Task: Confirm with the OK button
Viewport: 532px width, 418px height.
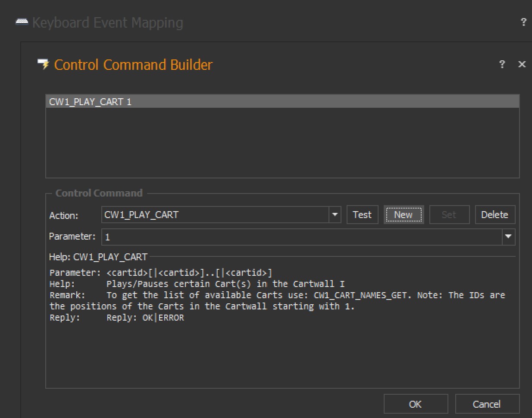Action: pyautogui.click(x=416, y=404)
